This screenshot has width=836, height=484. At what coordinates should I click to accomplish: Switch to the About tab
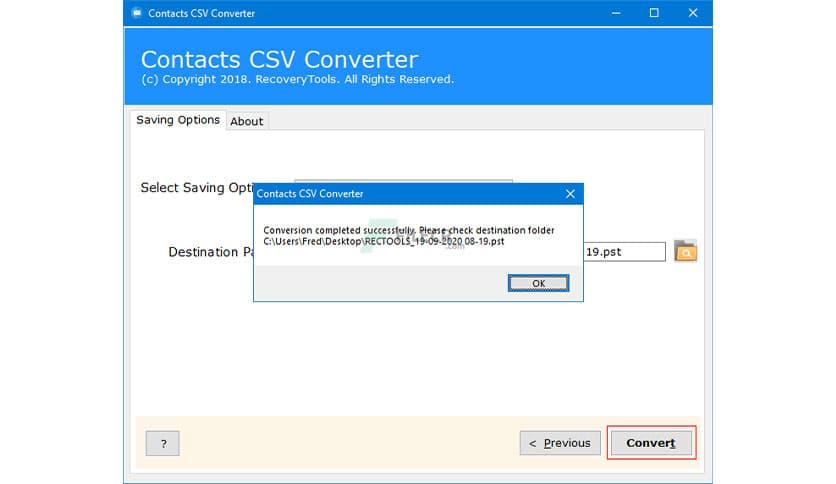point(247,121)
